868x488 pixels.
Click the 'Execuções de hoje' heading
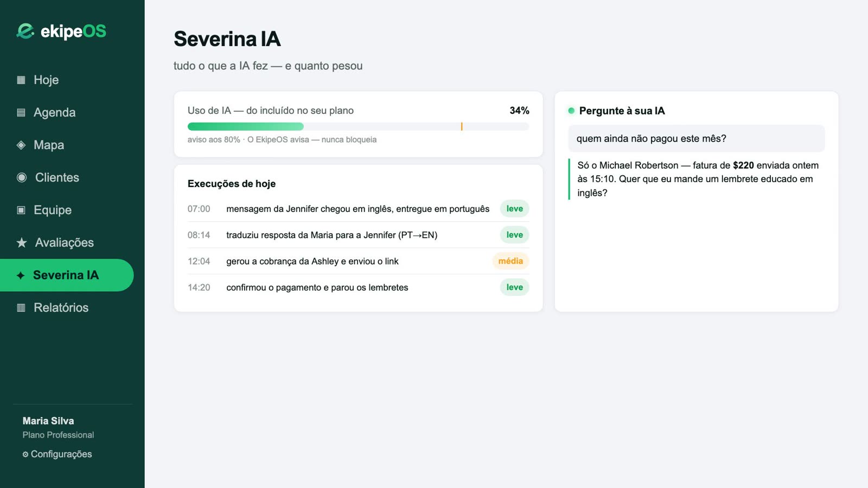[x=232, y=184]
